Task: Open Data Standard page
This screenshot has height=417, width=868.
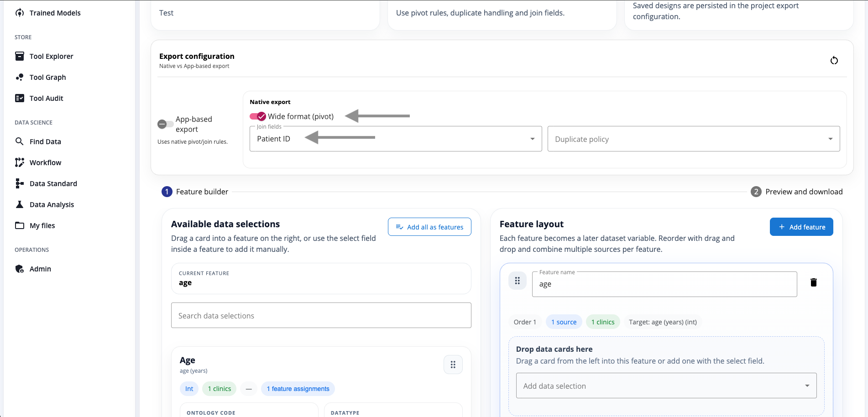Action: tap(53, 183)
